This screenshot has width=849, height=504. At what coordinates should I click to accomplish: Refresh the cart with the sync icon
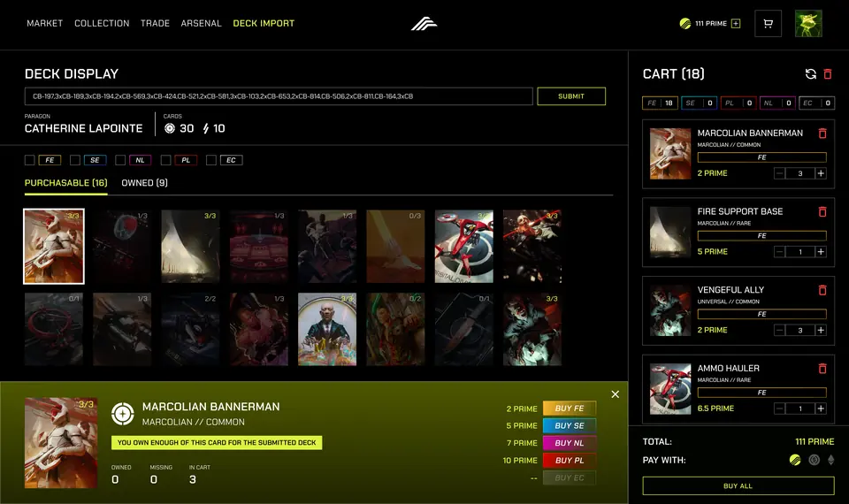tap(811, 74)
